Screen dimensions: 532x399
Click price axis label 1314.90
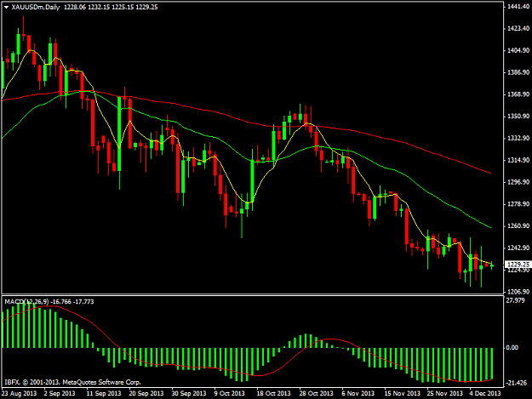[518, 160]
